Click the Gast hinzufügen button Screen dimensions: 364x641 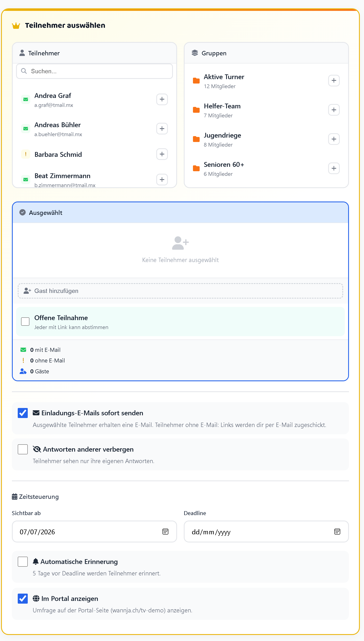(180, 291)
